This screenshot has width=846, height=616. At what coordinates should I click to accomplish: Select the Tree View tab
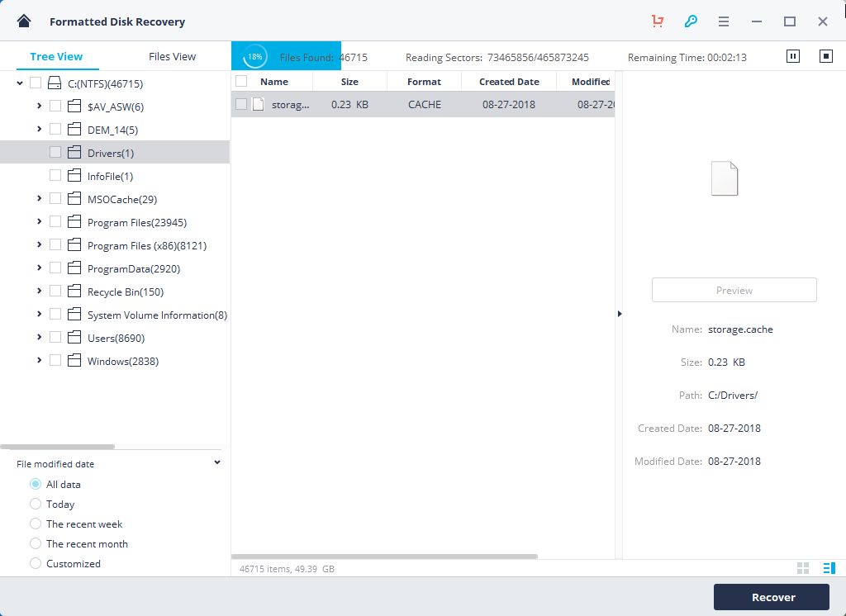coord(56,56)
